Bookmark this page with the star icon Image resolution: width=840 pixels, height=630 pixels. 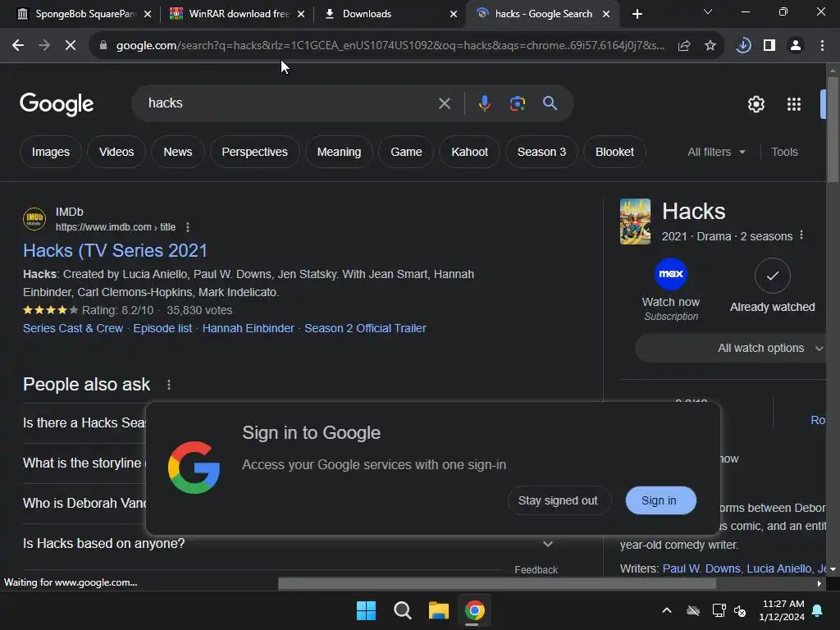tap(710, 46)
